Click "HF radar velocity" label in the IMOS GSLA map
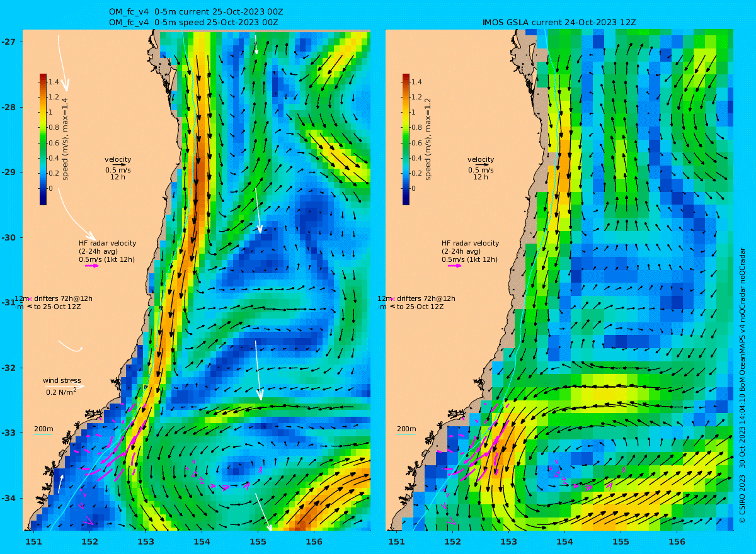Viewport: 756px width, 554px height. 470,243
